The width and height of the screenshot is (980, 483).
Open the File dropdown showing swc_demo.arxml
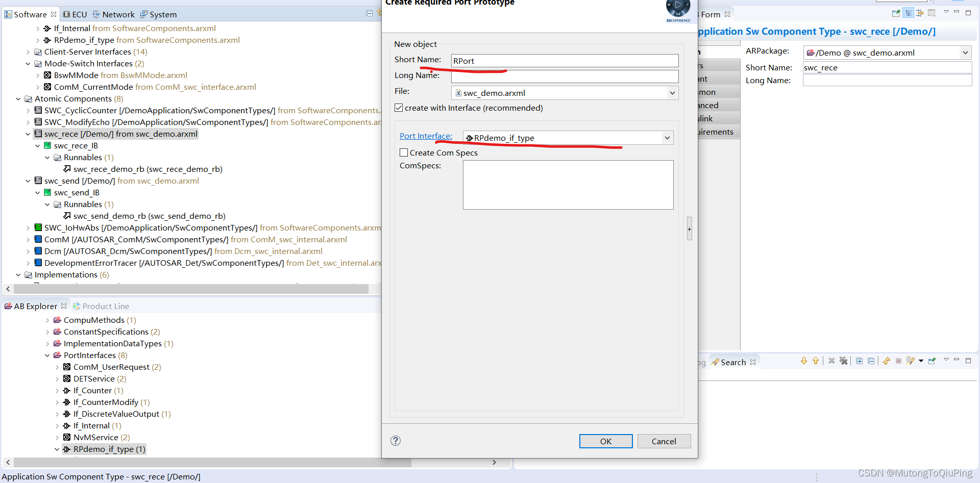point(673,93)
